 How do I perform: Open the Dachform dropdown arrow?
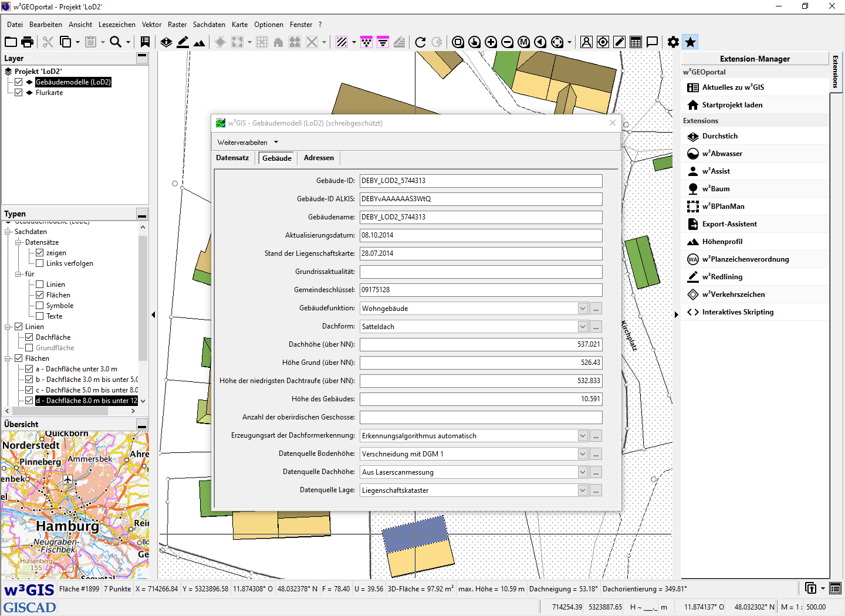[x=583, y=327]
